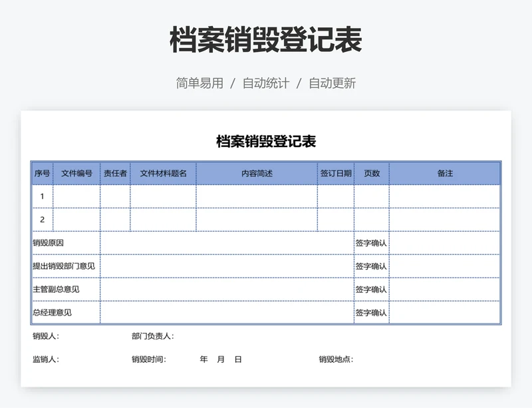Click 签字确认 in the 提出销毁部门意见 row

point(371,266)
